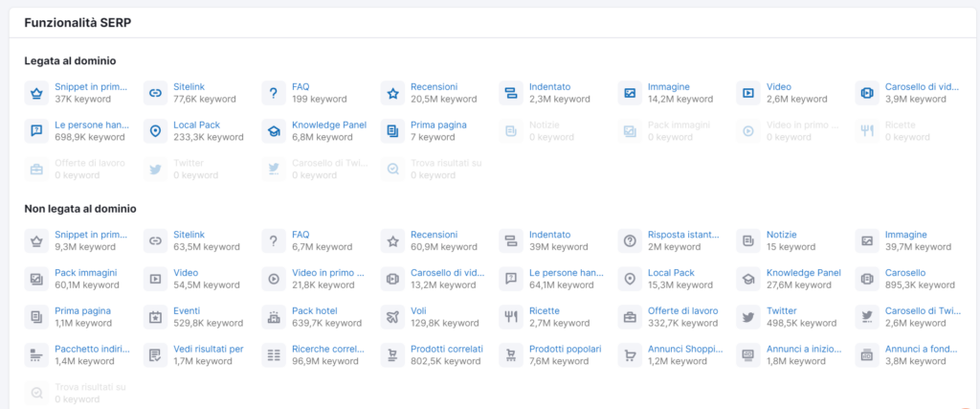This screenshot has height=409, width=980.
Task: Select the Prima pagina link with 7 keyword
Action: click(x=436, y=125)
